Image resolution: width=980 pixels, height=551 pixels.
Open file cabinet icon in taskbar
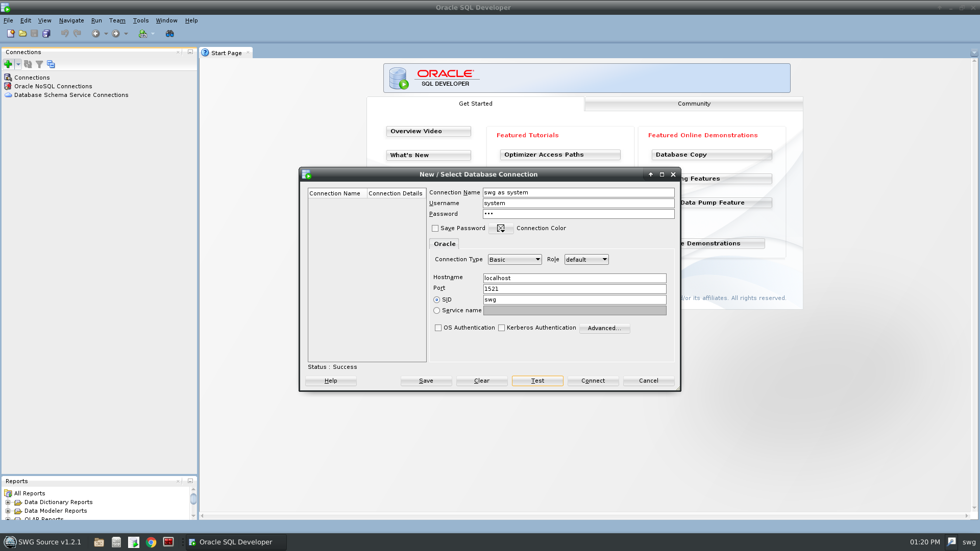tap(116, 542)
